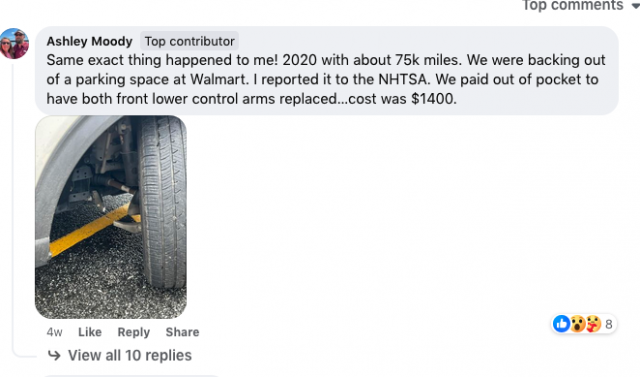Open the attached tire photo
This screenshot has width=640, height=377.
click(x=111, y=217)
